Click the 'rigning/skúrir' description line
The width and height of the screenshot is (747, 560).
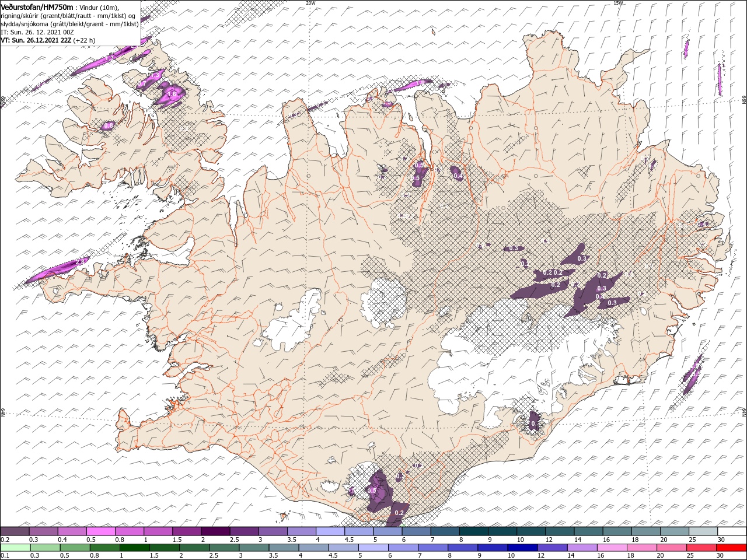coord(68,16)
